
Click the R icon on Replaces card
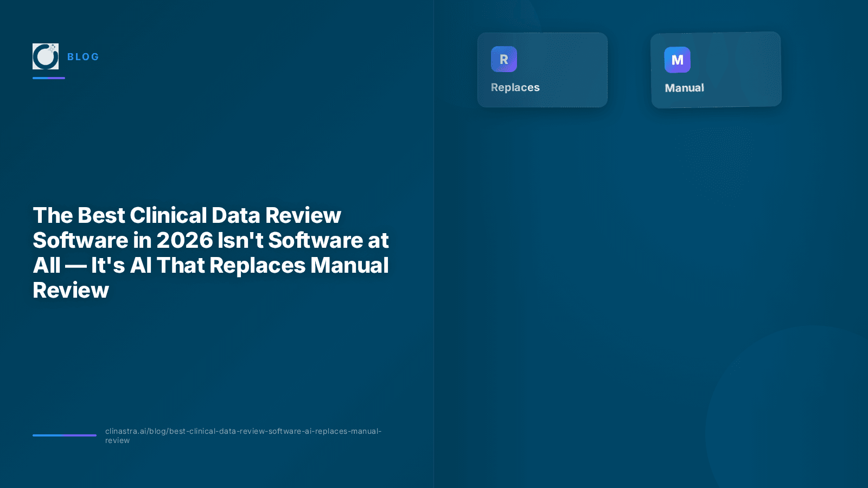504,59
